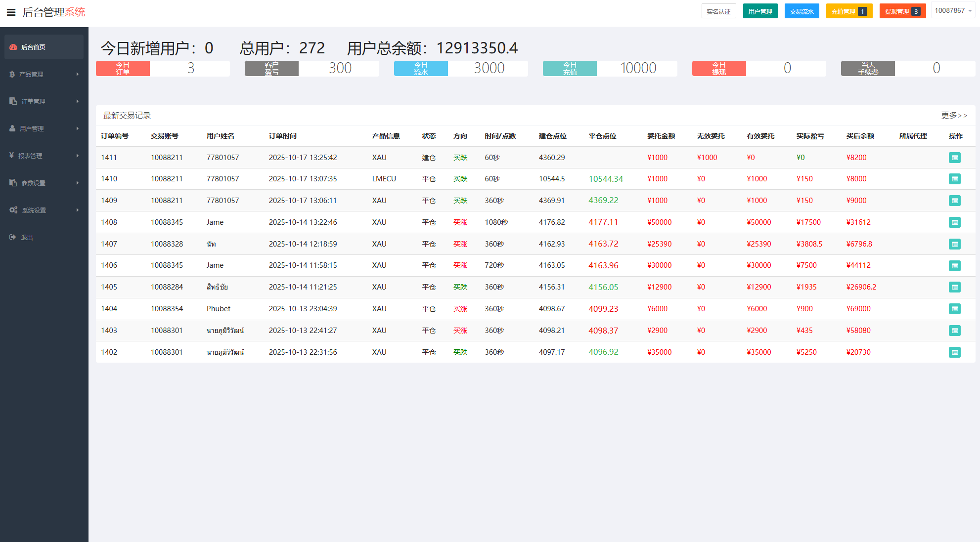
Task: Open the action icon for order 1402
Action: coord(955,352)
